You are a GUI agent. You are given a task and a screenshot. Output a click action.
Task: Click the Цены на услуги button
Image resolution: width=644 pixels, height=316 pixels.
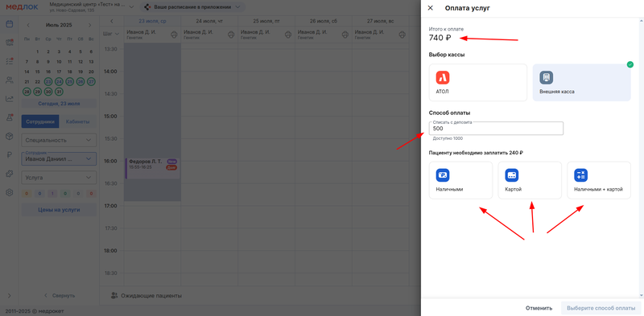pos(59,210)
